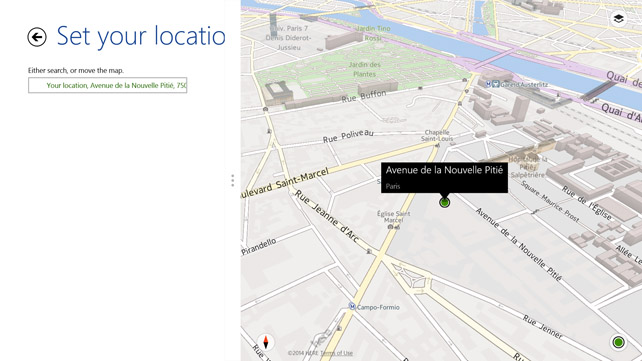Click the location search text field
The width and height of the screenshot is (642, 361).
(108, 85)
